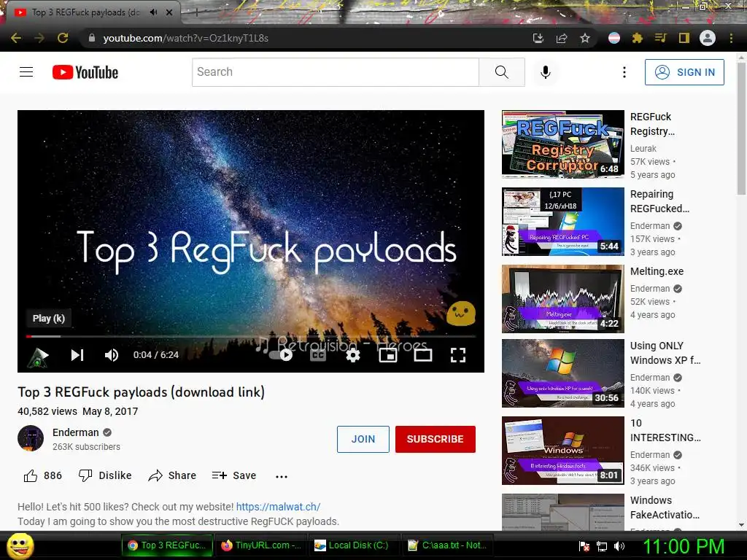Open the Action Center flag tray icon
This screenshot has width=747, height=560.
click(x=584, y=546)
